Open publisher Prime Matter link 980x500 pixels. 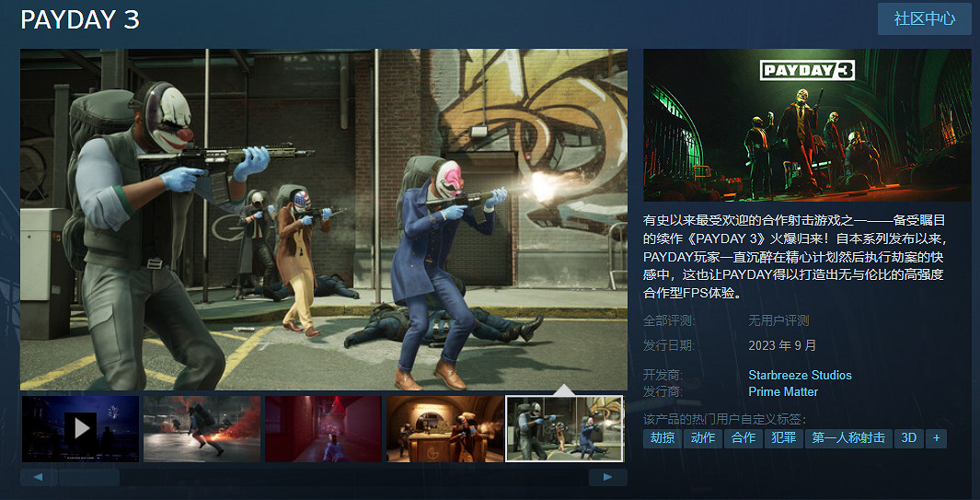783,391
